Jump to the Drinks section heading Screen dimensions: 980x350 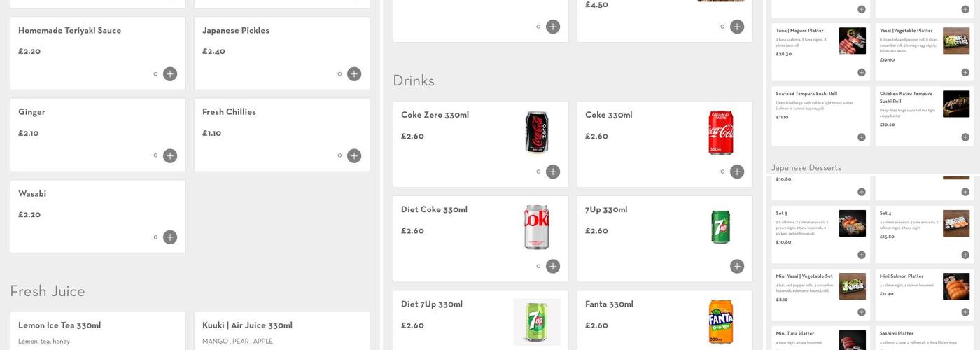[x=414, y=80]
